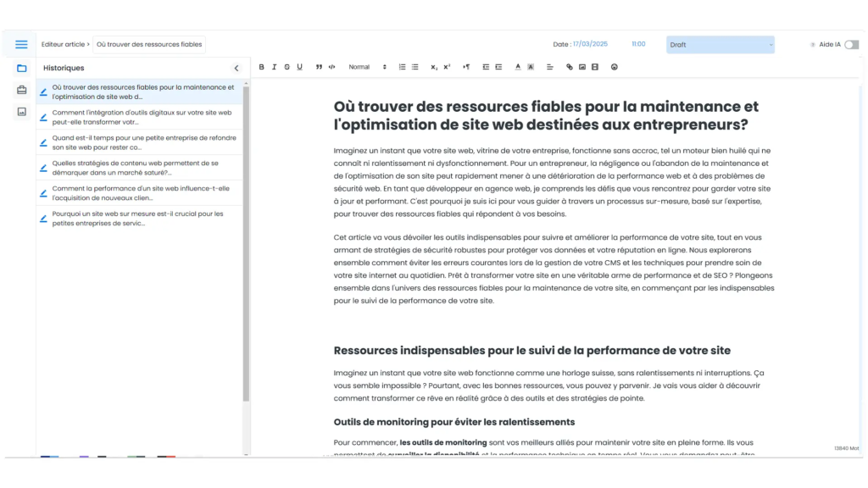Open the Normal heading style dropdown
The width and height of the screenshot is (868, 488).
tap(367, 67)
